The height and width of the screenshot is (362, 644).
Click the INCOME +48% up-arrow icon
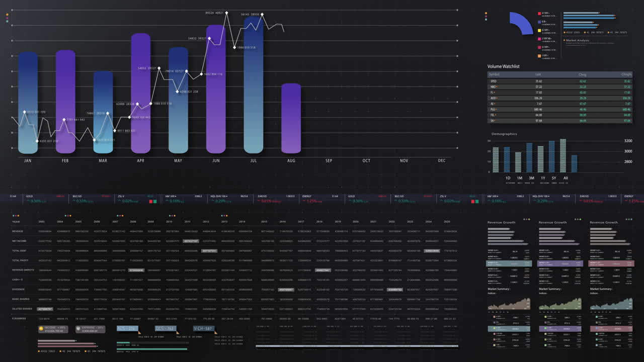(x=41, y=328)
